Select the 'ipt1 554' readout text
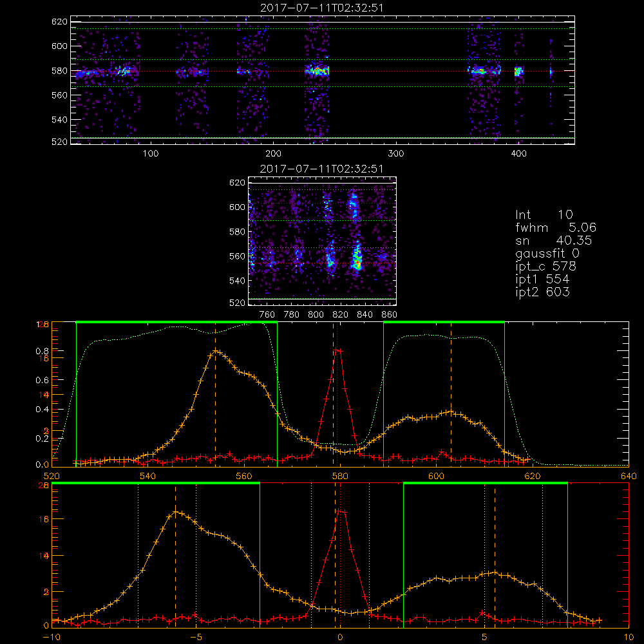 [542, 279]
